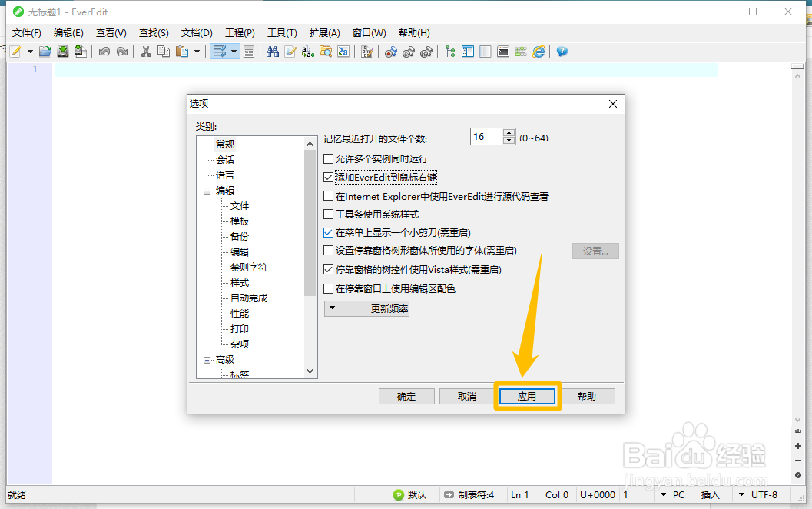Check 在停靠窗口上使用编辑区配色 option

click(328, 288)
